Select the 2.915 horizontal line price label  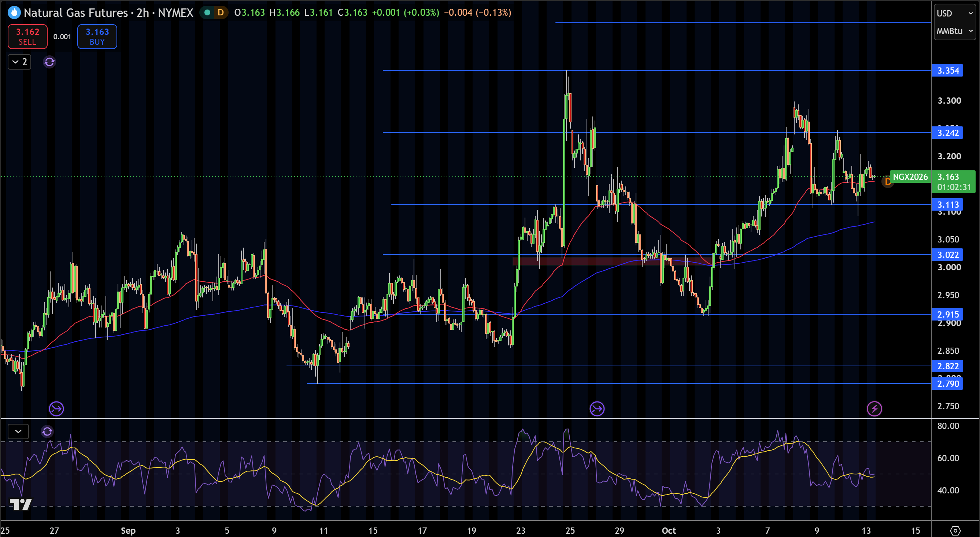point(947,315)
